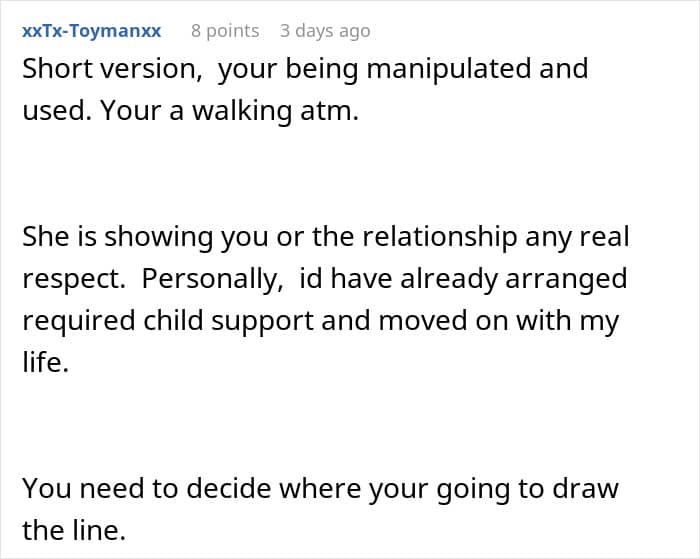This screenshot has width=700, height=559.
Task: Click the word "life" ending second paragraph
Action: (42, 362)
